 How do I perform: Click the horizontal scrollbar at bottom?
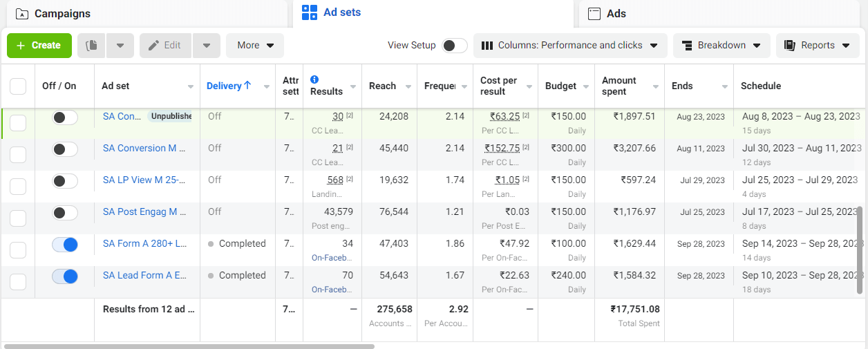pos(189,346)
